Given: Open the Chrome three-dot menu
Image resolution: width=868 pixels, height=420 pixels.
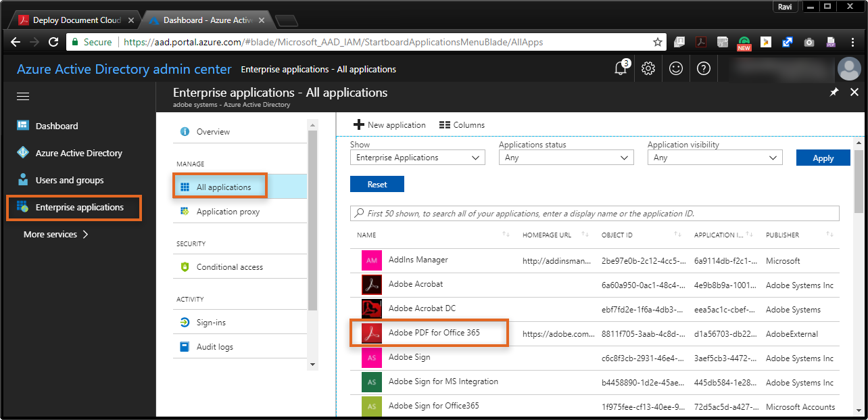Looking at the screenshot, I should coord(852,42).
